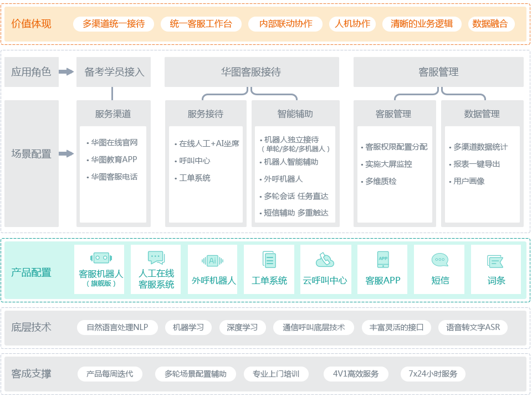Click 外呼机器人 item under 智能辅助
Viewport: 532px width, 397px height.
point(282,179)
